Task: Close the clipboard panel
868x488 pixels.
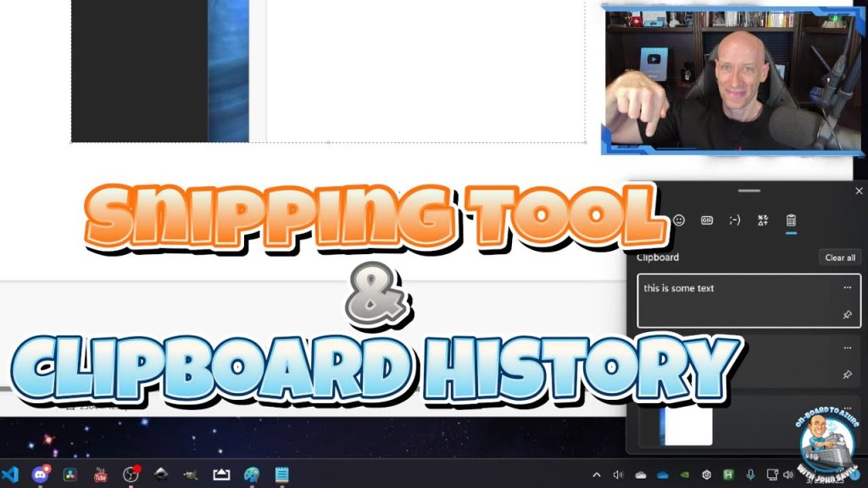Action: point(859,191)
